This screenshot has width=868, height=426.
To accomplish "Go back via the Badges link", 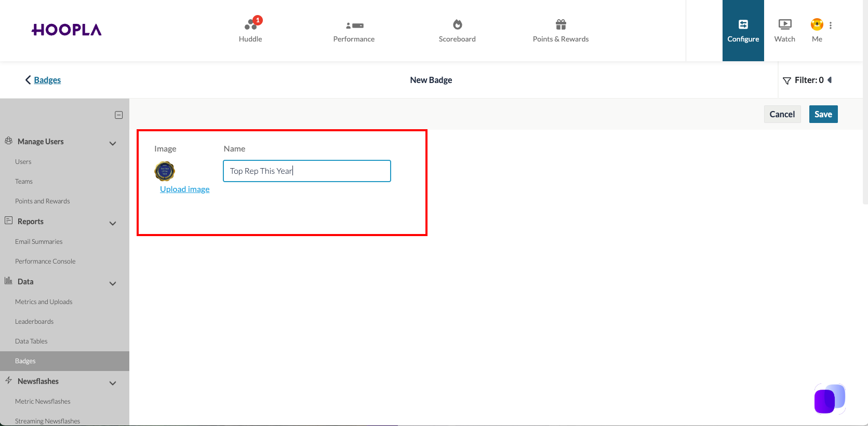I will pyautogui.click(x=47, y=80).
